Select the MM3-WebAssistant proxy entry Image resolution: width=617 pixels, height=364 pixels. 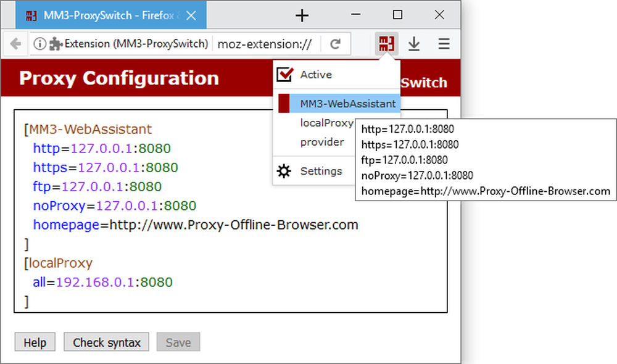pyautogui.click(x=339, y=104)
